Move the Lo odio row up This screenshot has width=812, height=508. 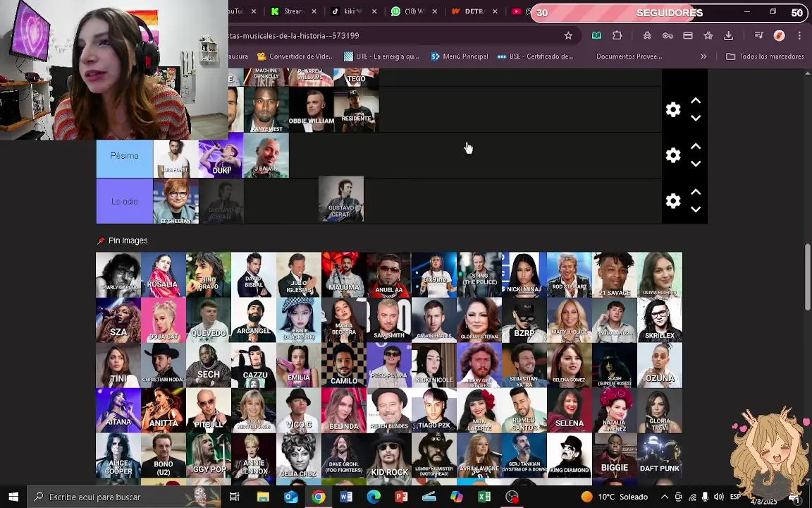(x=696, y=193)
